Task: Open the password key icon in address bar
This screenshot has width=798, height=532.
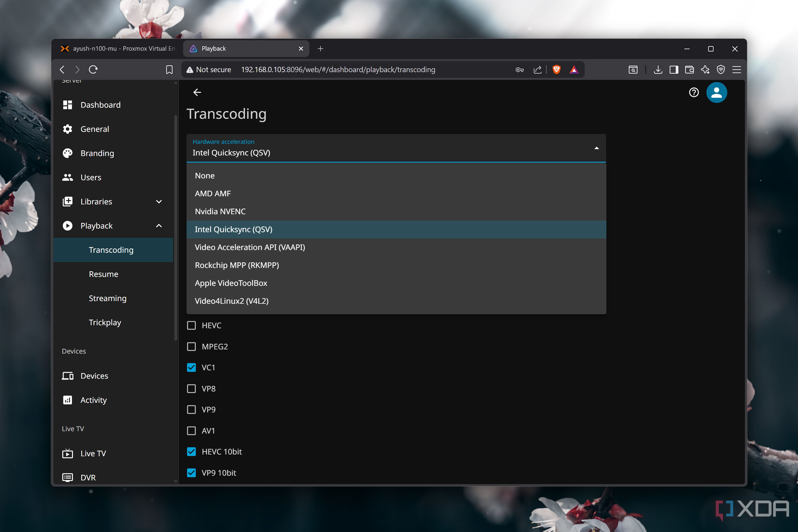Action: 519,70
